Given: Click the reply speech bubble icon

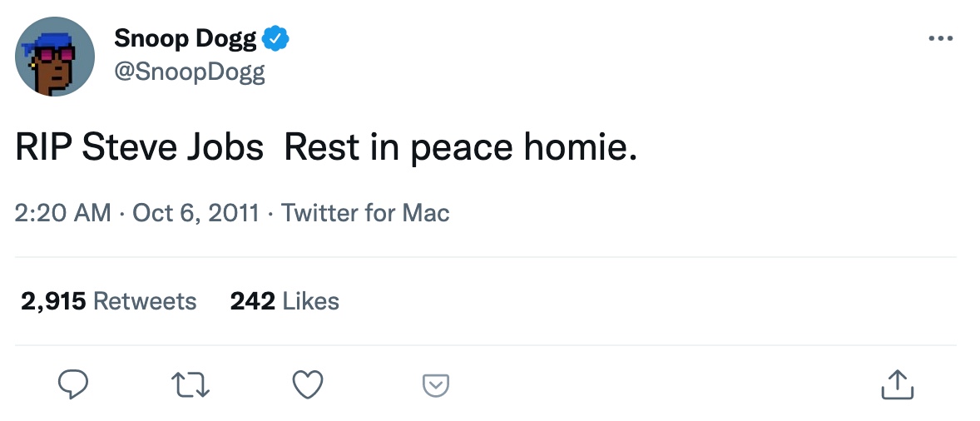Looking at the screenshot, I should pyautogui.click(x=73, y=384).
